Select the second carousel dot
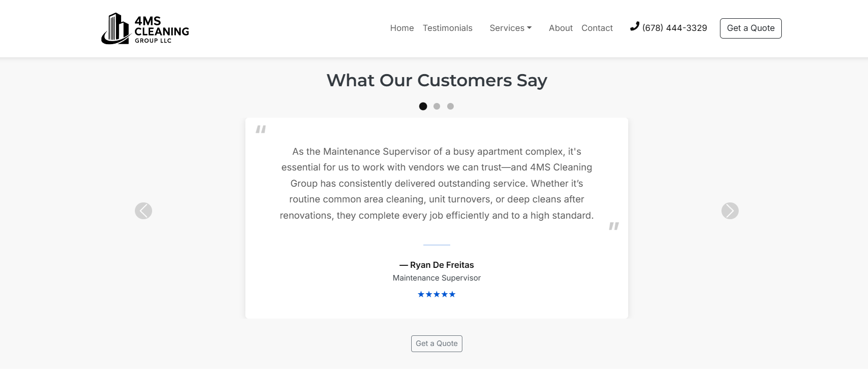This screenshot has height=381, width=868. pos(437,106)
